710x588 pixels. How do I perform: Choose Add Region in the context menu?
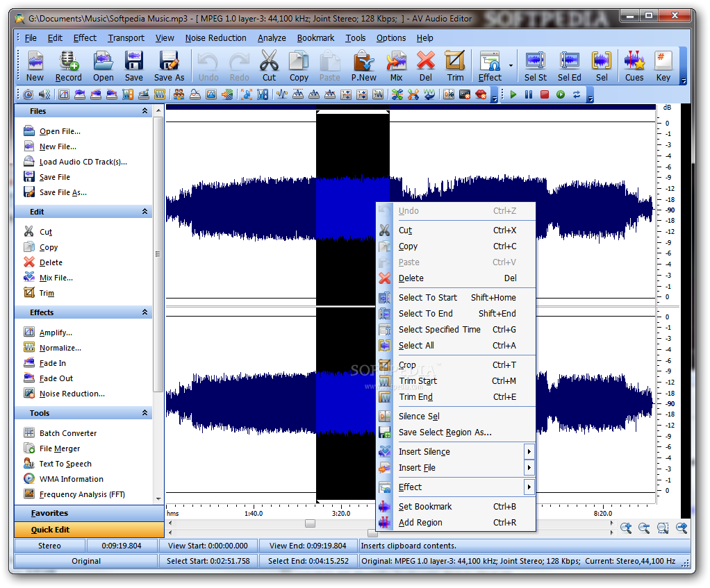[456, 523]
